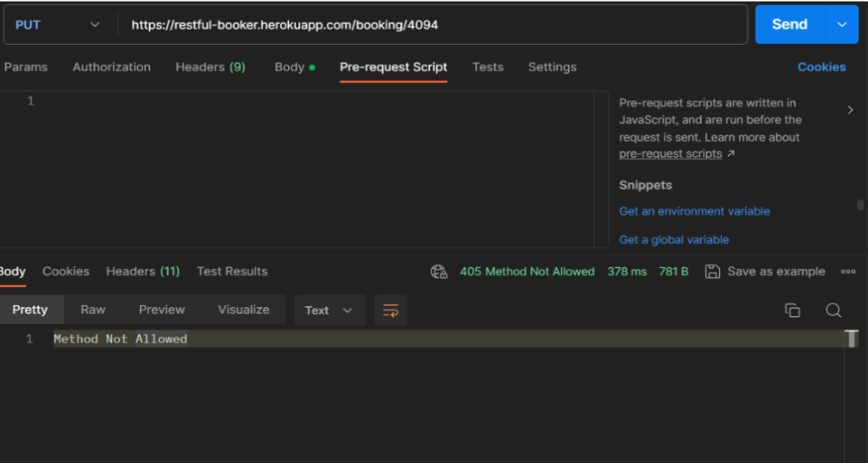Select the Visualize view
The image size is (868, 463).
pos(243,310)
